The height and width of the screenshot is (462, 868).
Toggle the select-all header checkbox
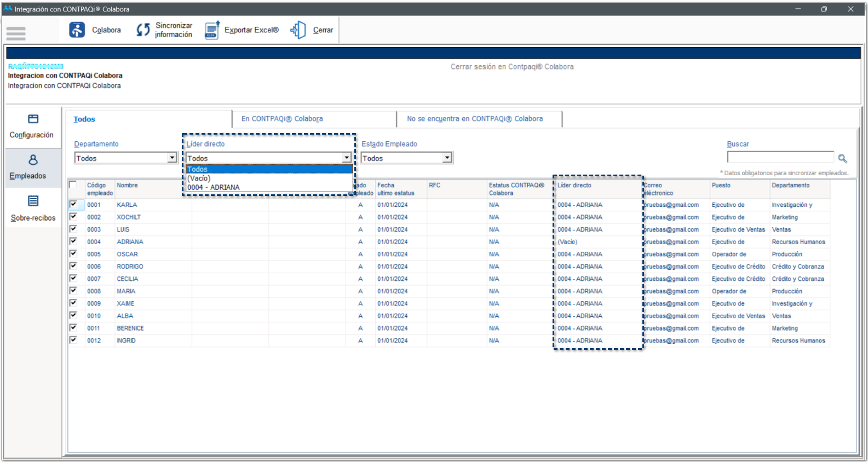tap(73, 185)
